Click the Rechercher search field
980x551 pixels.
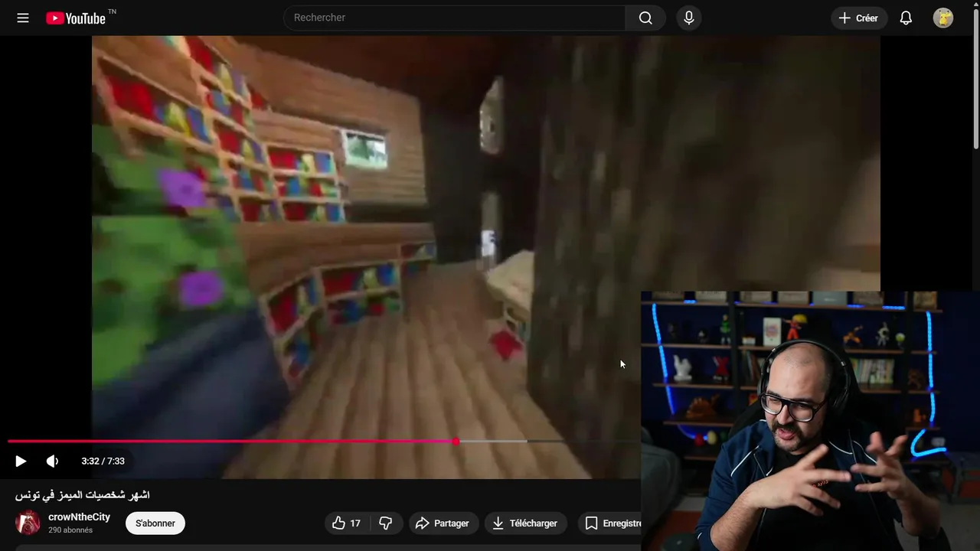(455, 18)
